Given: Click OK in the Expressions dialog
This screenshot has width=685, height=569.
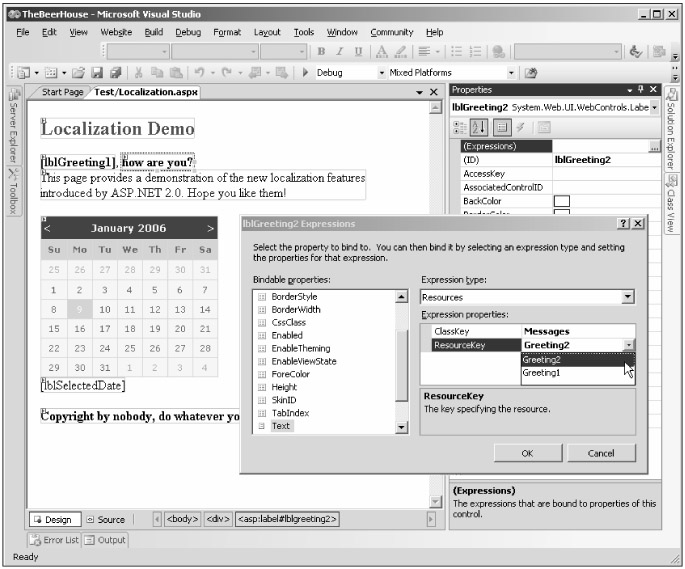Looking at the screenshot, I should point(527,453).
